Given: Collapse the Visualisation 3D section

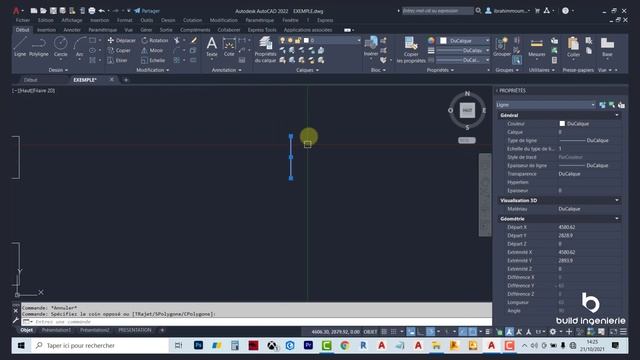Looking at the screenshot, I should pos(616,200).
